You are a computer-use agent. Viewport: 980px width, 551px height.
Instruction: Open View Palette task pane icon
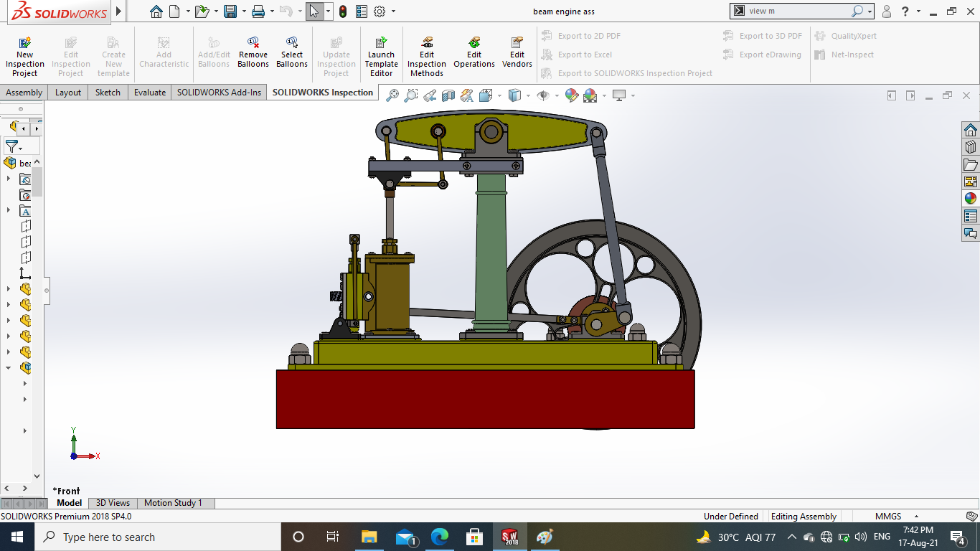coord(971,182)
